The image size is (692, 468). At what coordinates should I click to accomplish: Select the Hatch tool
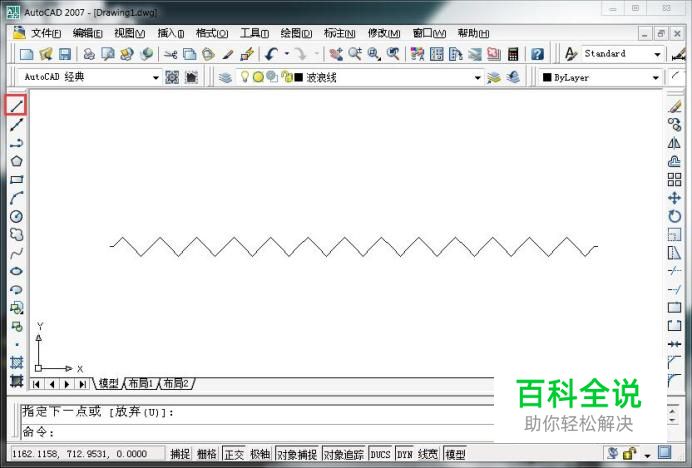point(16,362)
